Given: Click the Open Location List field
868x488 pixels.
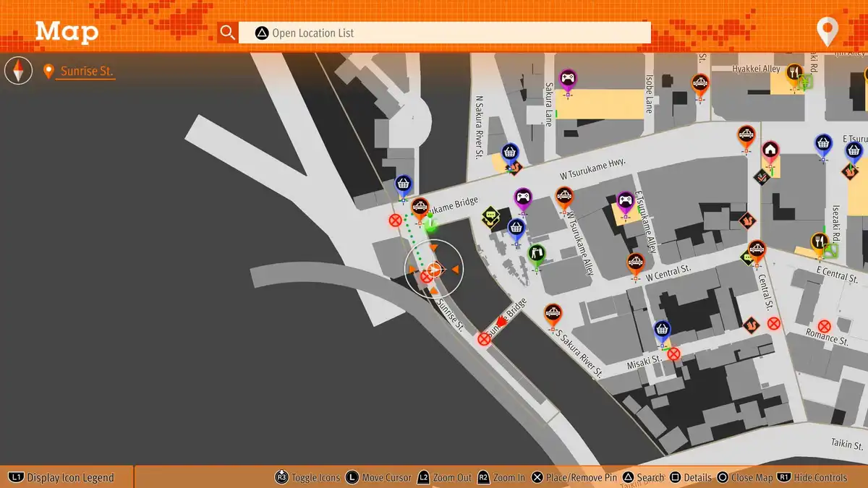Looking at the screenshot, I should tap(444, 33).
